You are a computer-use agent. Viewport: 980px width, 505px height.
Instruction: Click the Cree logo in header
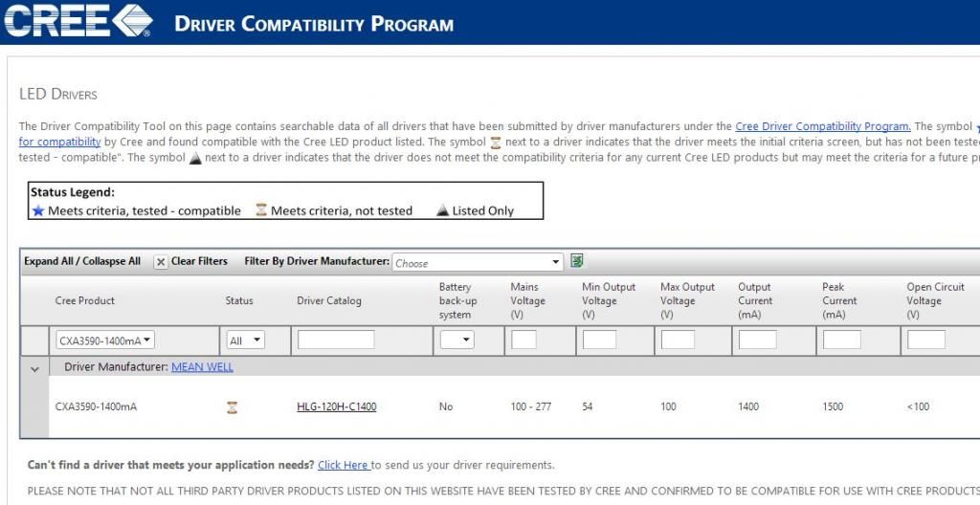78,21
